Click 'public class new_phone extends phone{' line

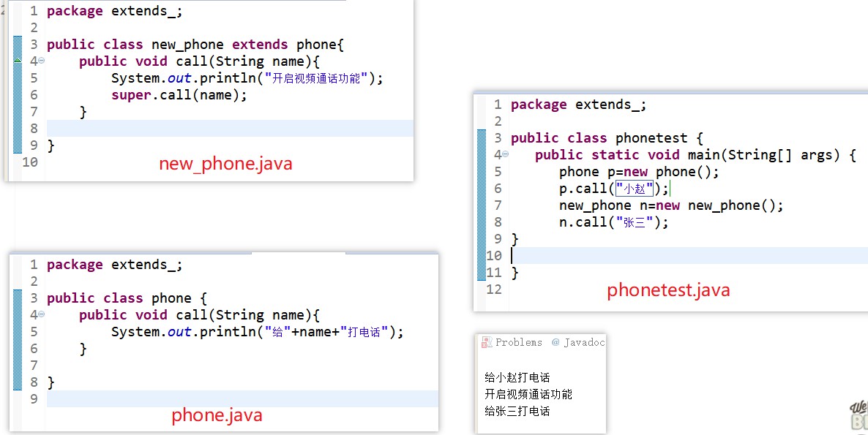point(195,45)
